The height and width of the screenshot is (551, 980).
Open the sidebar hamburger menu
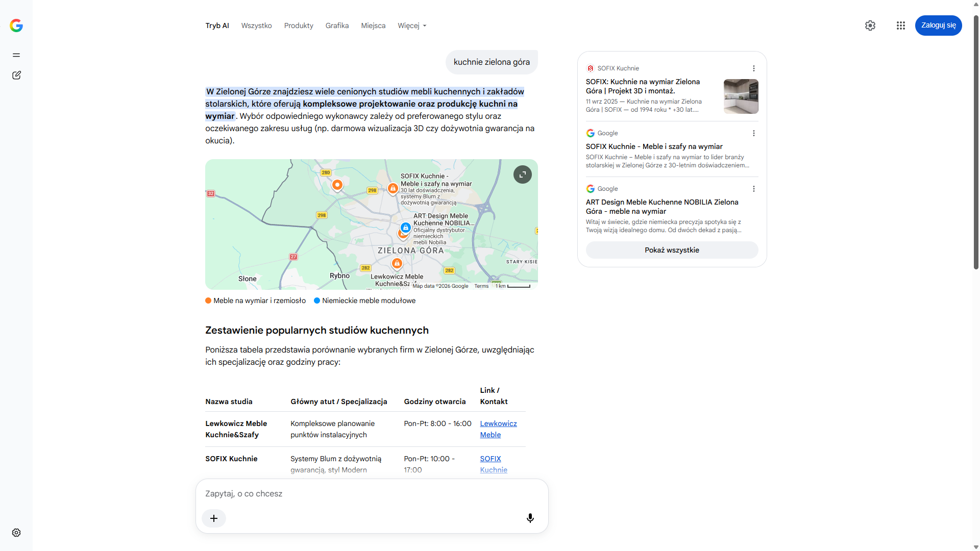point(16,55)
